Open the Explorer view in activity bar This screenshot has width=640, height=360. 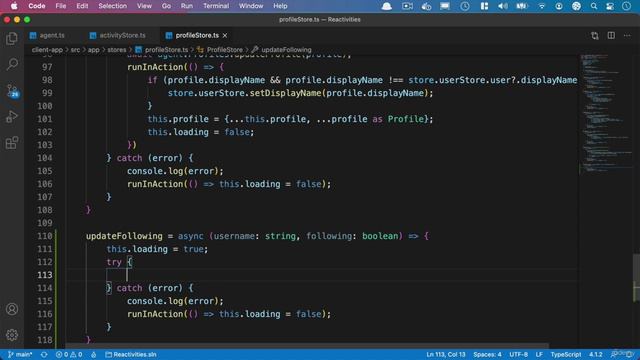[x=12, y=38]
